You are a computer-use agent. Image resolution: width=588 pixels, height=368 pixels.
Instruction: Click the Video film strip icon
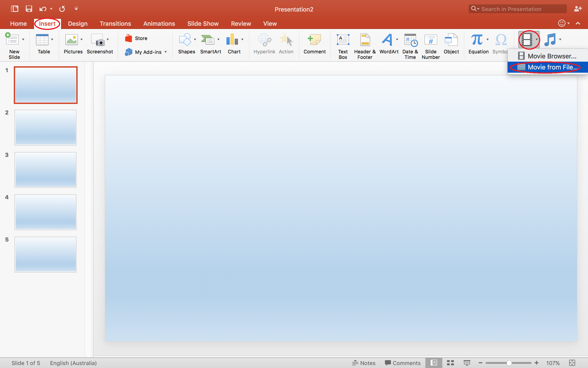tap(526, 39)
